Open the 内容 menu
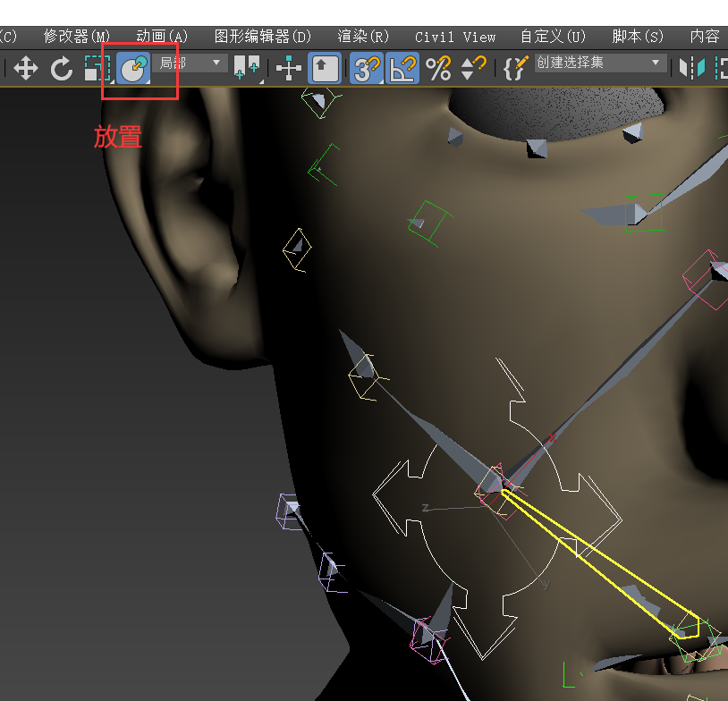The height and width of the screenshot is (701, 728). click(705, 36)
